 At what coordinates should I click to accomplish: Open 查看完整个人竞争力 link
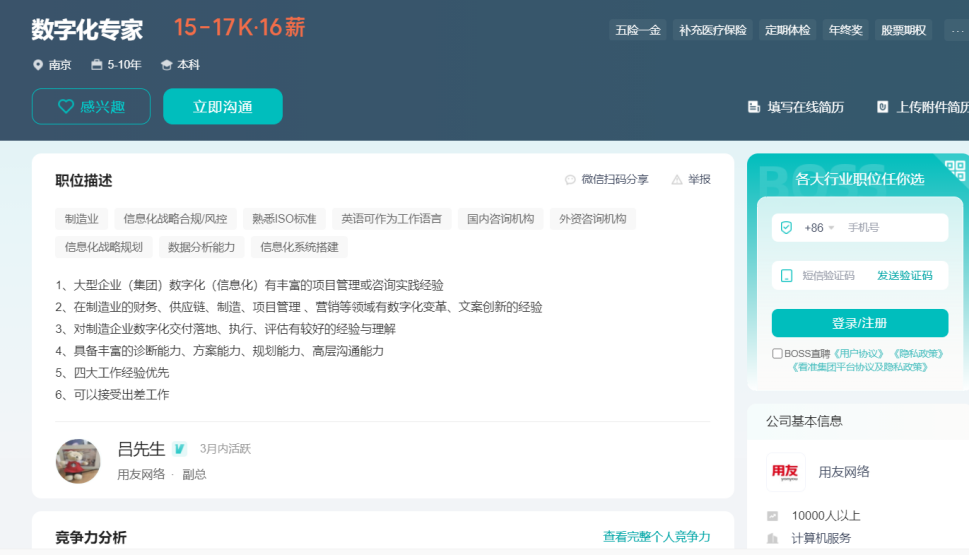coord(656,537)
